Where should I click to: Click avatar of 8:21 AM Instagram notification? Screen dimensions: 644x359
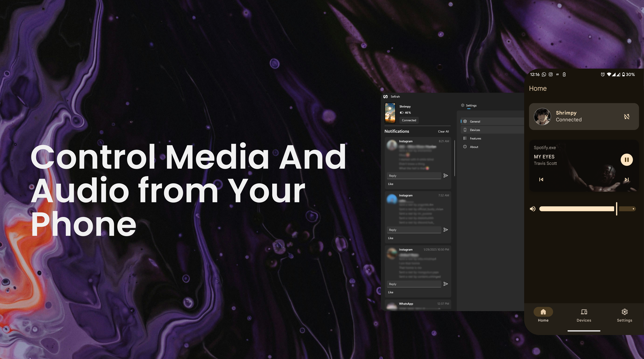click(392, 145)
